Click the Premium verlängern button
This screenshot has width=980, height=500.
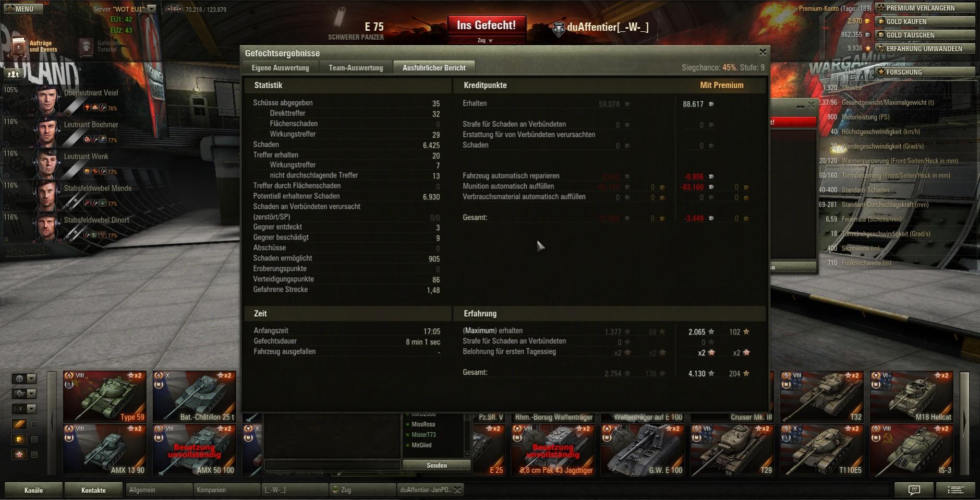[925, 8]
